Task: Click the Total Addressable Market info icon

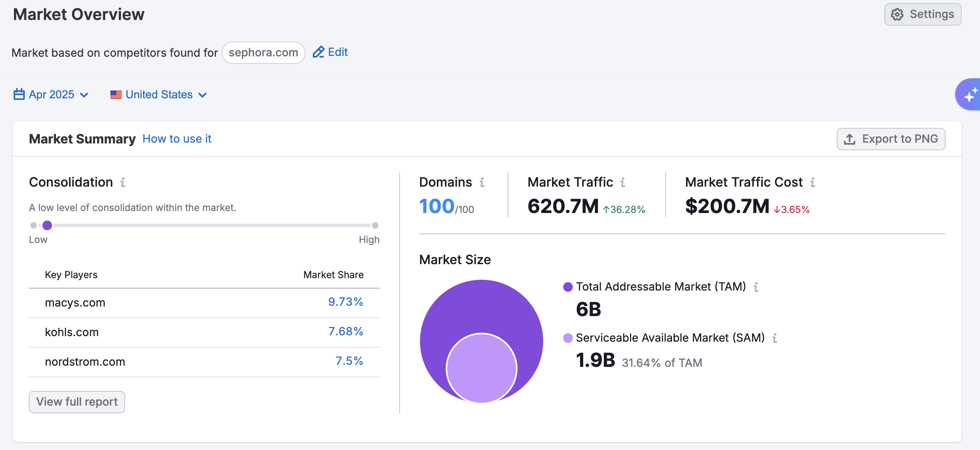Action: 756,287
